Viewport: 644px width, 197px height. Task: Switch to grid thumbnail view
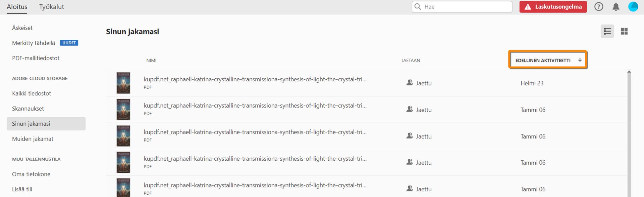[x=624, y=31]
